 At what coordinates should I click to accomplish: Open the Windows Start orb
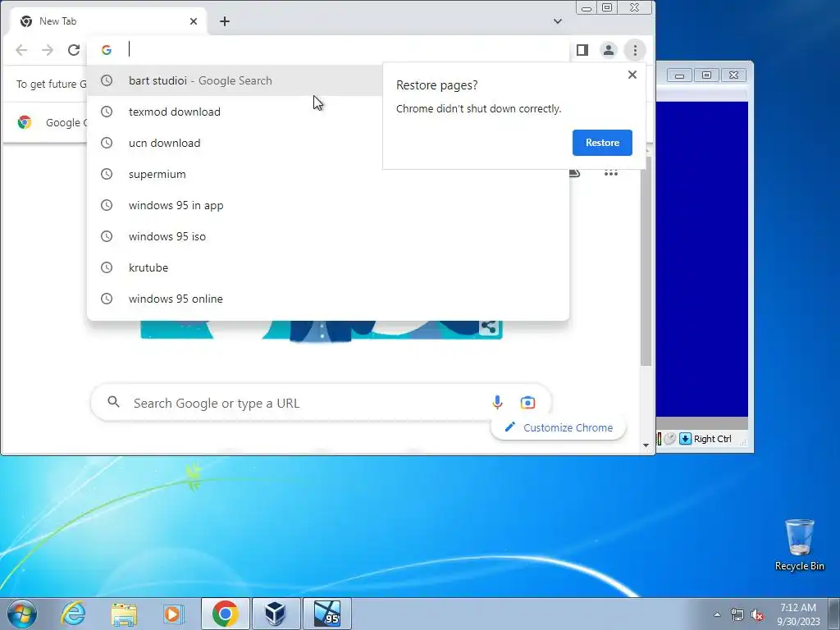pyautogui.click(x=22, y=614)
